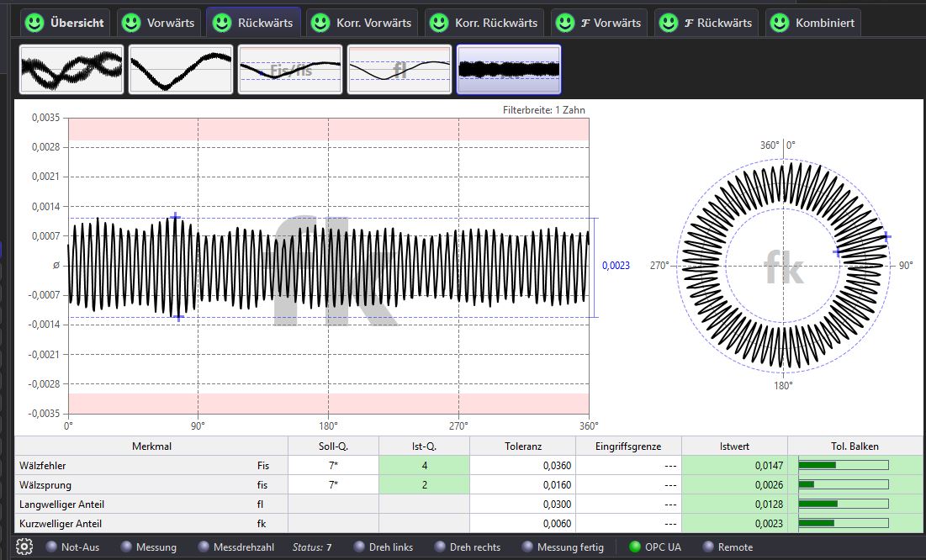Viewport: 926px width, 560px height.
Task: Open the settings gear icon in status bar
Action: (24, 547)
